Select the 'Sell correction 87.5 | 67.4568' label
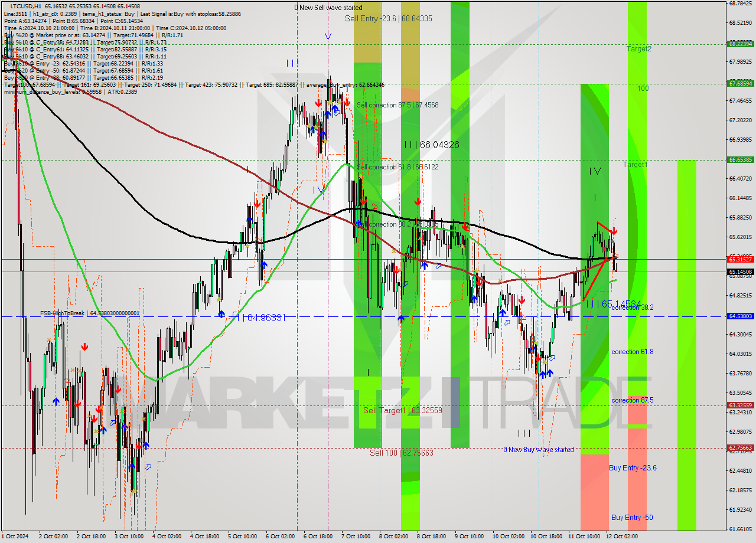The image size is (756, 543). pyautogui.click(x=397, y=105)
